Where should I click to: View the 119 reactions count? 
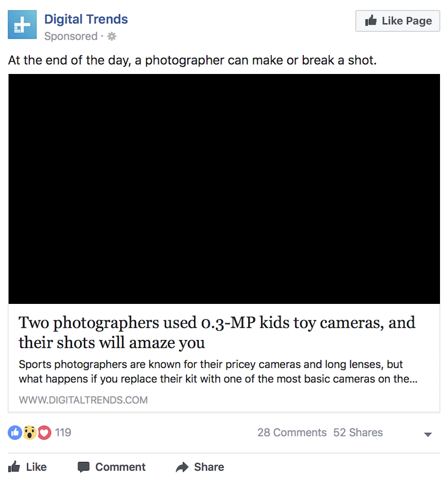63,433
